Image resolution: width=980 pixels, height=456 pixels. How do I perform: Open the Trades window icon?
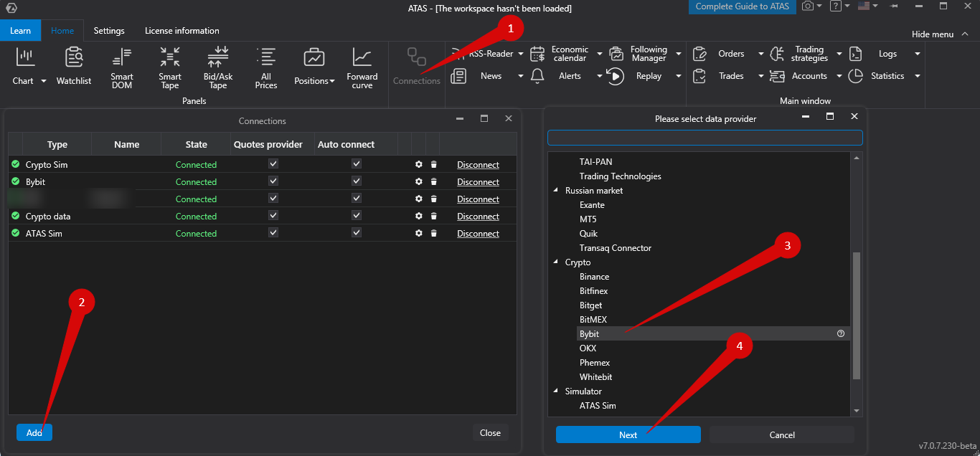point(699,76)
